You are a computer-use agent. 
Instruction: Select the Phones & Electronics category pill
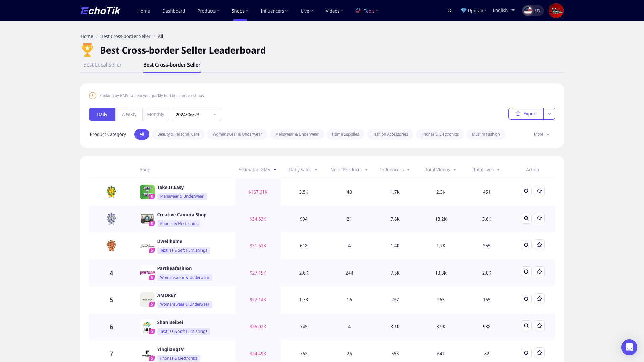[440, 134]
